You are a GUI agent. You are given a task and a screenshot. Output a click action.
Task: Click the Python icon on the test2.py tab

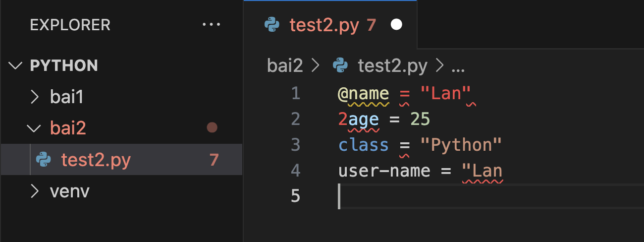[x=272, y=24]
